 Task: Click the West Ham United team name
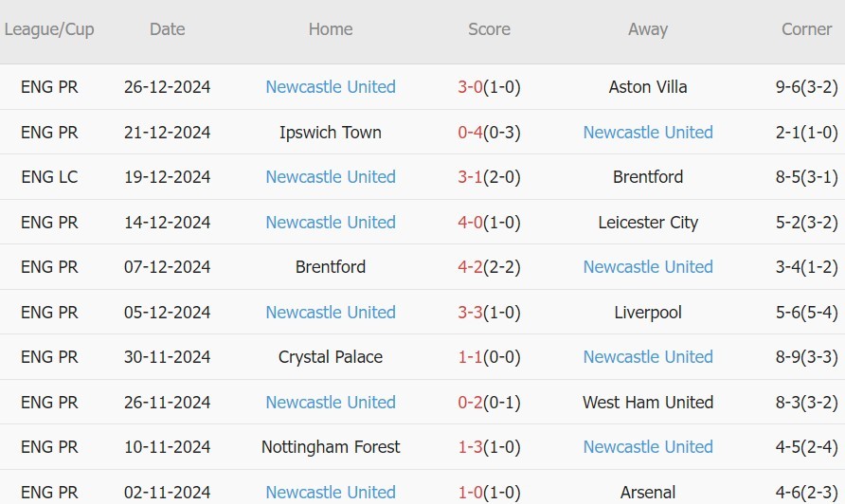(648, 402)
